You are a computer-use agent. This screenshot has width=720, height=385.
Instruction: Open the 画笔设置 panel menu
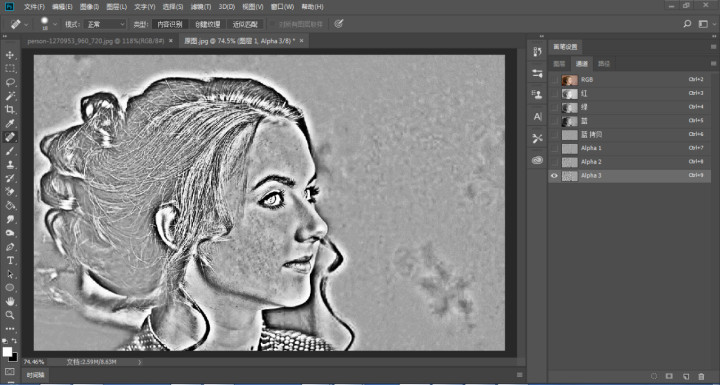(713, 47)
